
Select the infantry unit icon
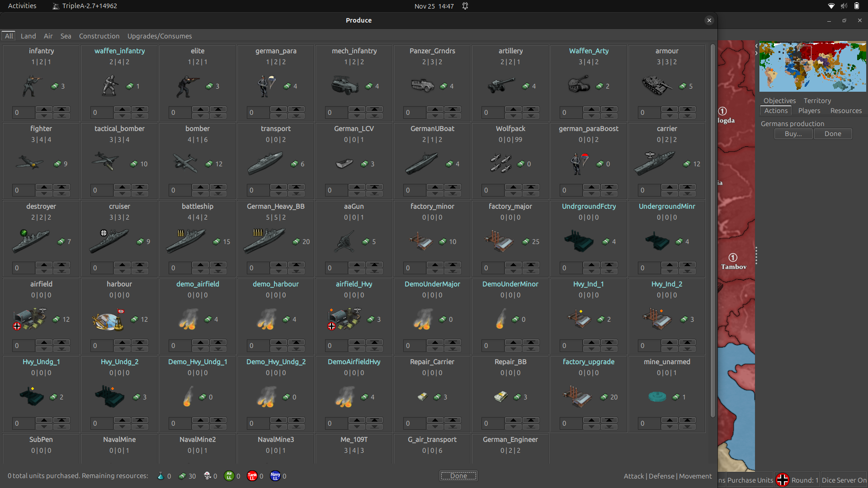(x=30, y=85)
